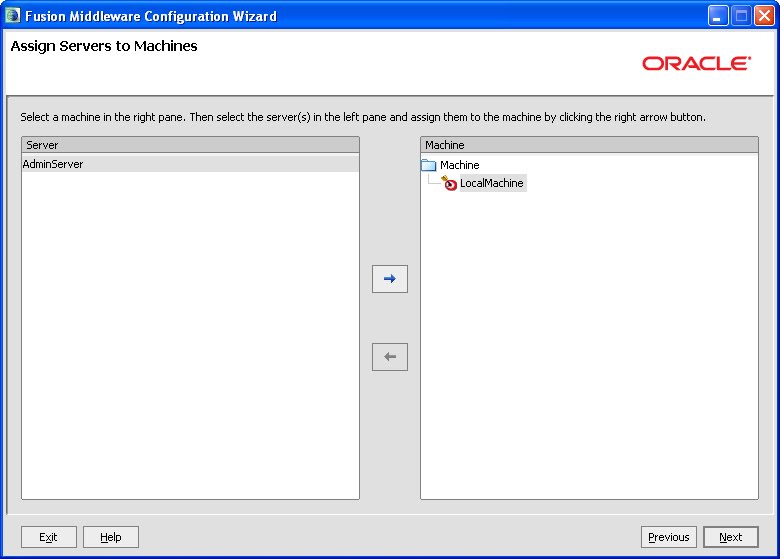Click the Exit button
Viewport: 780px width, 559px height.
pyautogui.click(x=49, y=537)
